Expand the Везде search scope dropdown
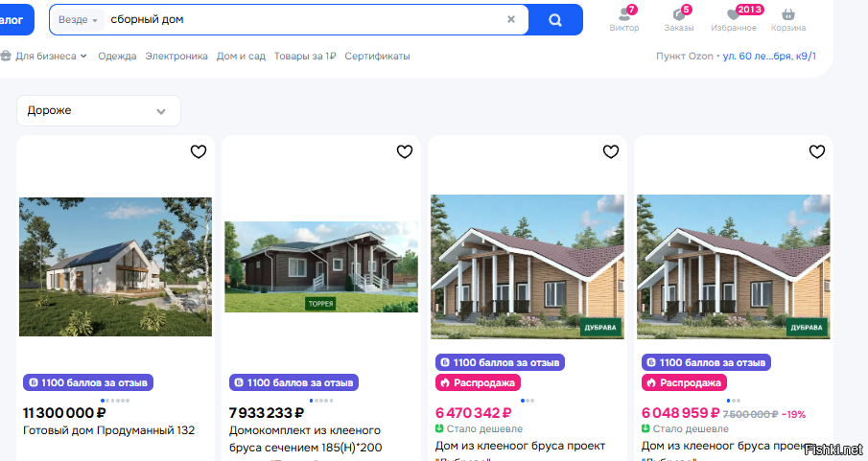The width and height of the screenshot is (868, 461). [79, 19]
